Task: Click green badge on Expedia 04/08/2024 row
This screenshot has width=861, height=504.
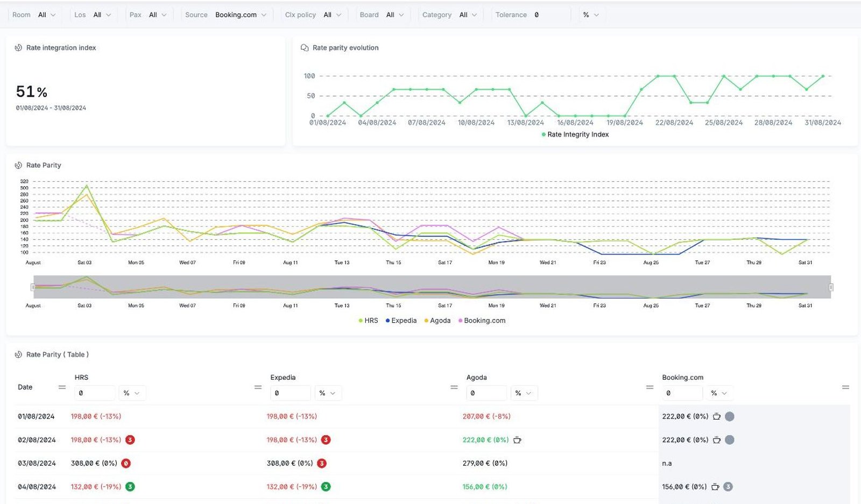Action: click(326, 487)
